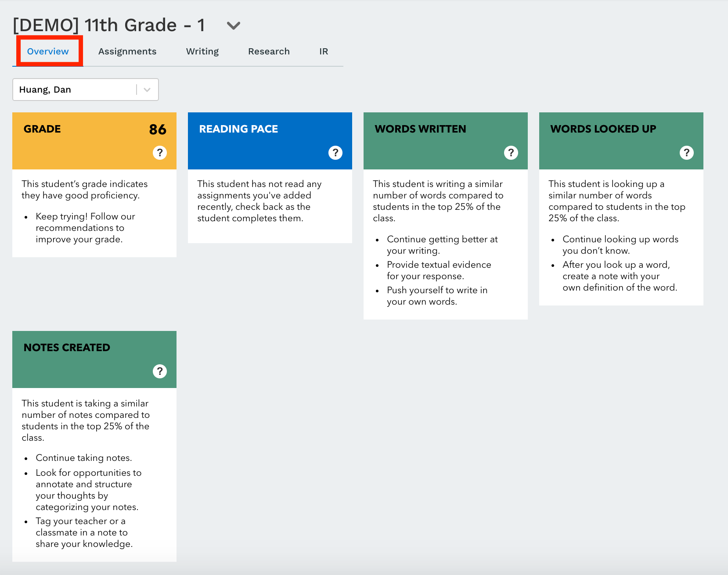This screenshot has height=575, width=728.
Task: Click the bullet 'Continue getting better at your writing.'
Action: 443,245
